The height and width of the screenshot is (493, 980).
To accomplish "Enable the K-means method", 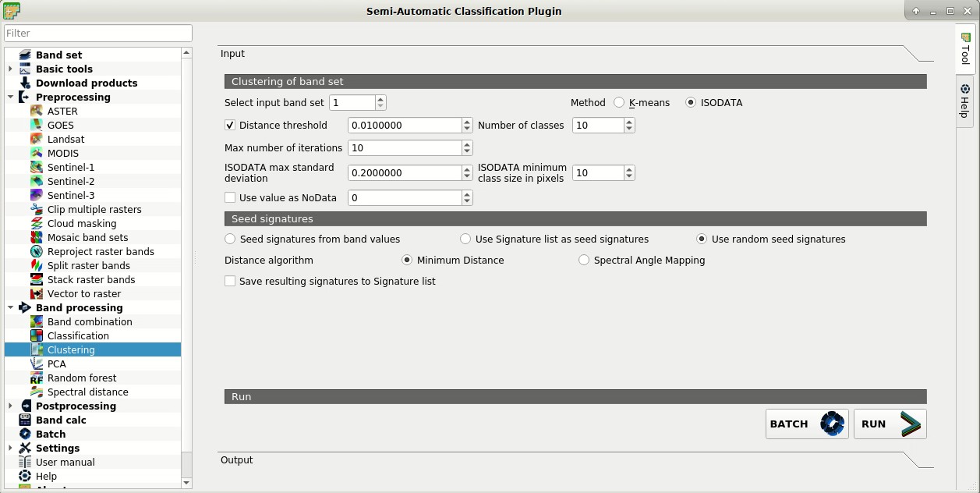I will point(619,102).
